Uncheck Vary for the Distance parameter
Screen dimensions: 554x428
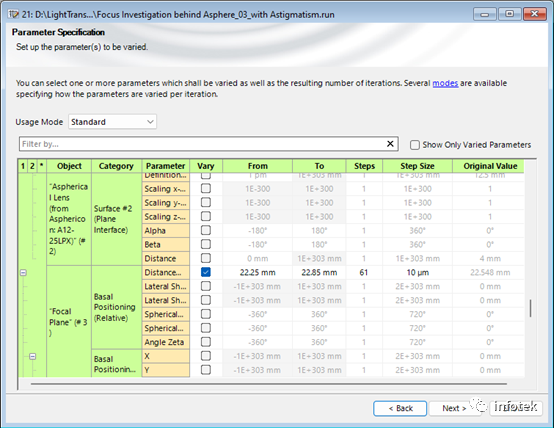coord(206,272)
